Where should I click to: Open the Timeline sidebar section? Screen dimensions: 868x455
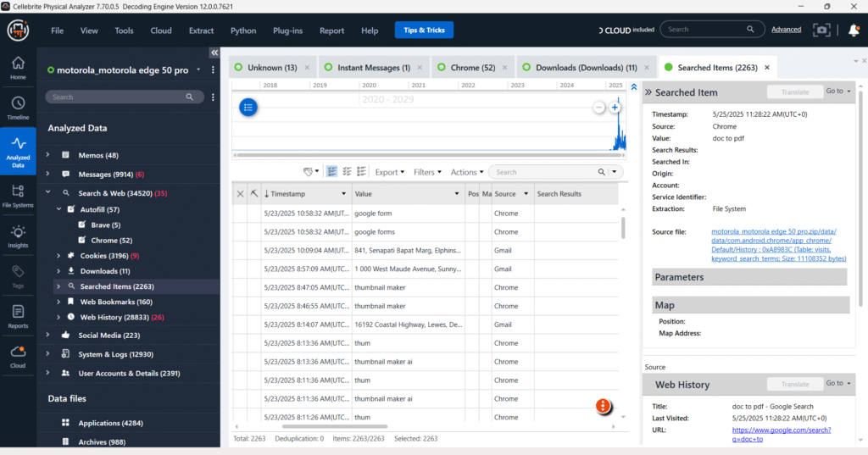(18, 108)
